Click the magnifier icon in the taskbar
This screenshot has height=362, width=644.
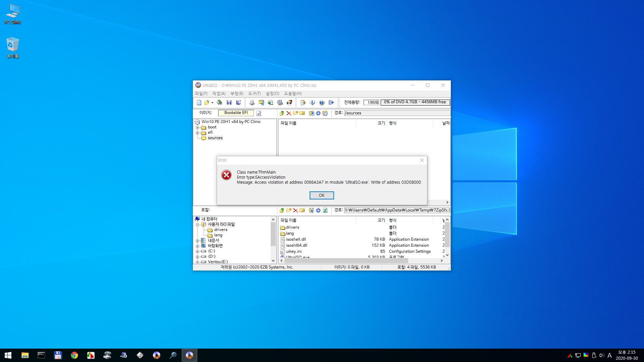coord(173,355)
